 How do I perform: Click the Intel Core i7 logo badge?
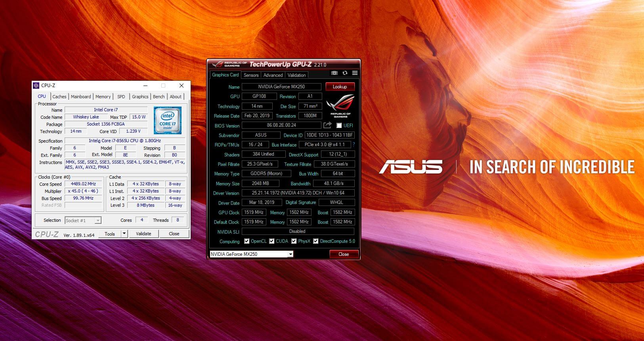168,120
